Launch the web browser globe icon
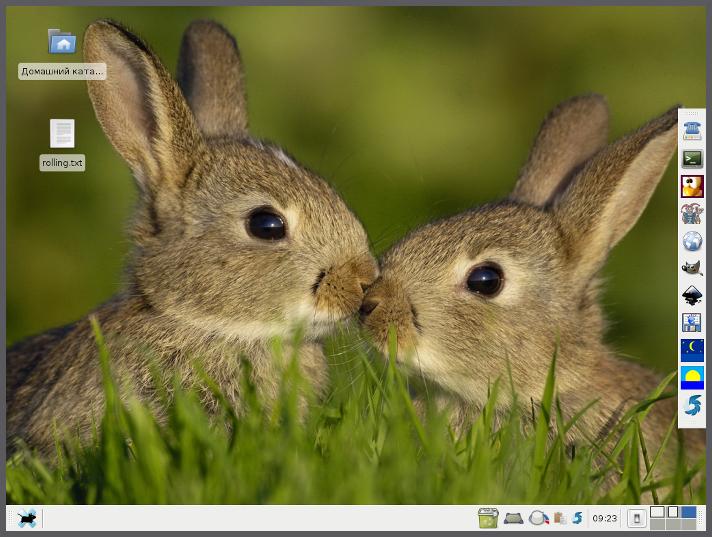The image size is (712, 537). [691, 241]
